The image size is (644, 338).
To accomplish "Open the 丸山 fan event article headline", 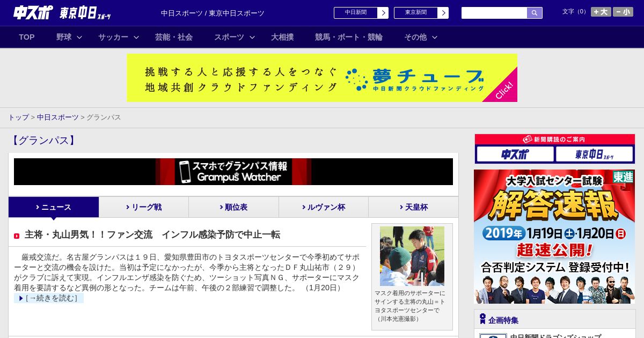I will pos(152,234).
